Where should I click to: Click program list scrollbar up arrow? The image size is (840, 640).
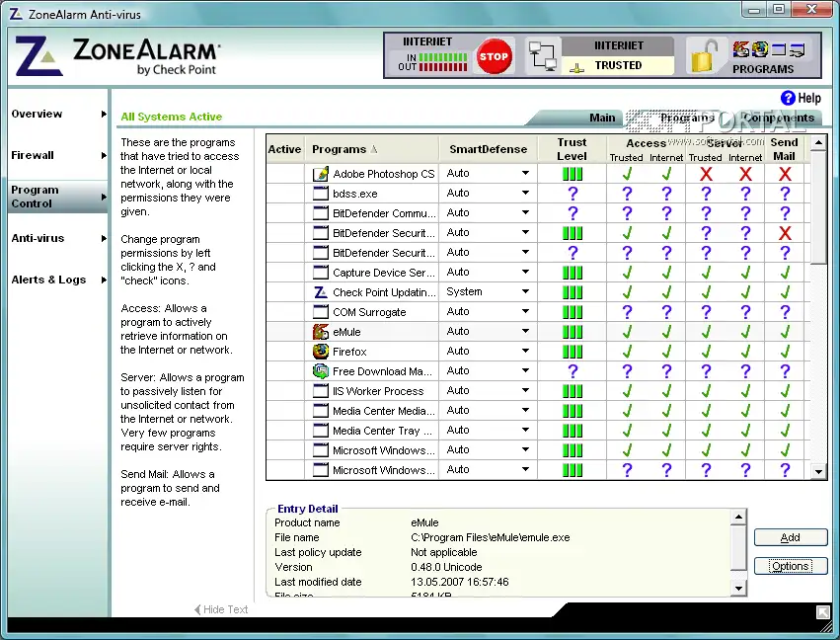click(x=818, y=142)
